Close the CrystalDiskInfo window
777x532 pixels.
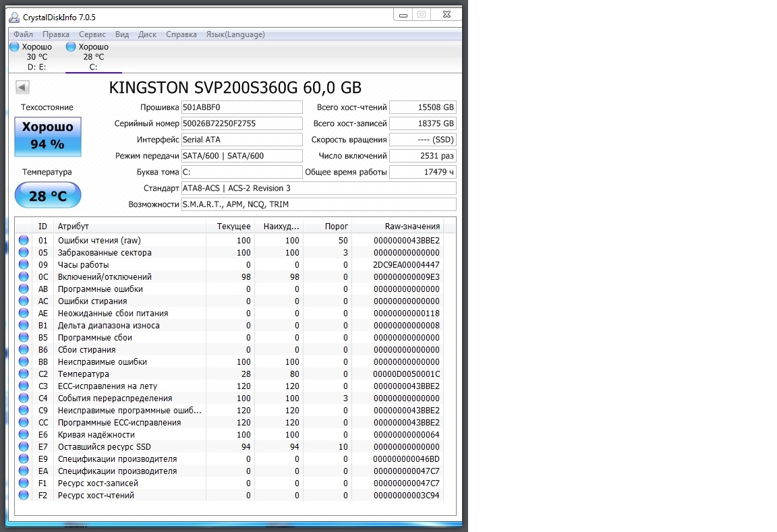[x=447, y=15]
